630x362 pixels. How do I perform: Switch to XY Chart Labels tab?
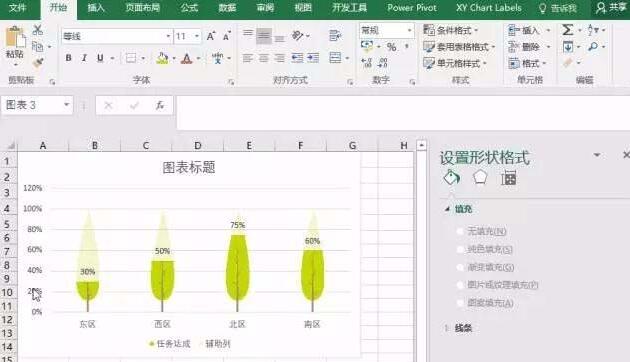(489, 8)
